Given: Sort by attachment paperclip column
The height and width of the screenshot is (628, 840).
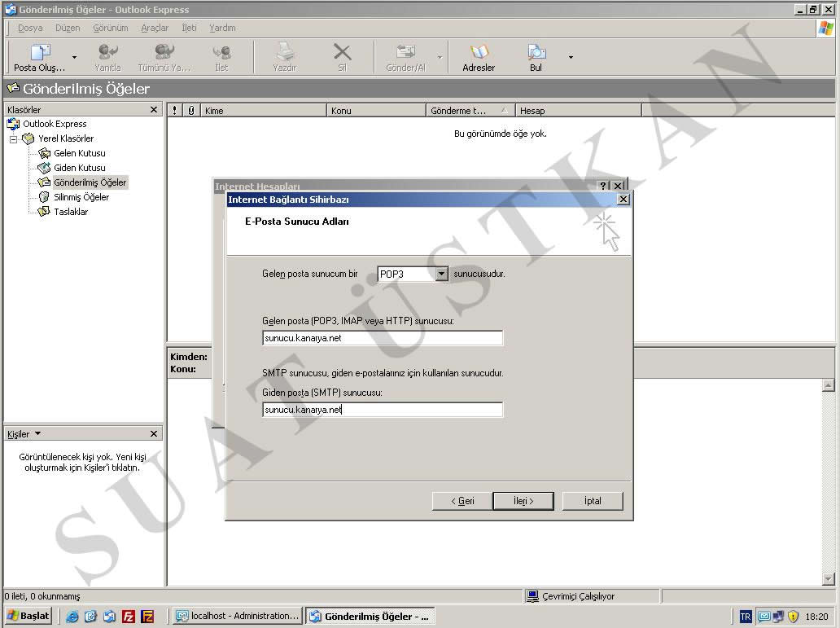Looking at the screenshot, I should (191, 111).
